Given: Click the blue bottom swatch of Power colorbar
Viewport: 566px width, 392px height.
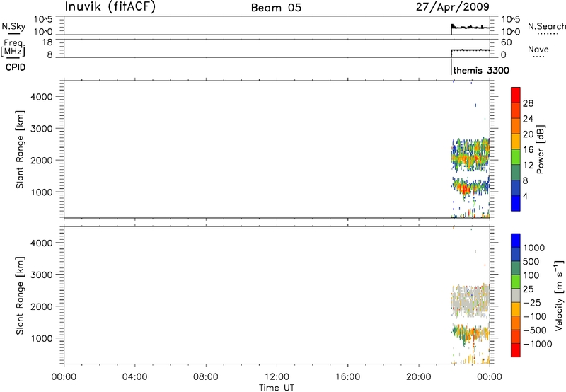Looking at the screenshot, I should pyautogui.click(x=516, y=203).
